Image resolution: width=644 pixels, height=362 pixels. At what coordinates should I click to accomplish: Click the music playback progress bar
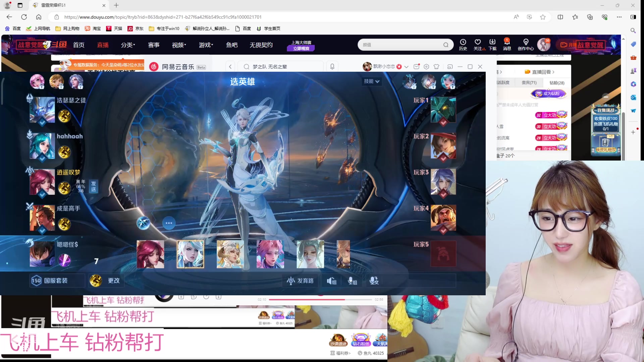click(320, 299)
